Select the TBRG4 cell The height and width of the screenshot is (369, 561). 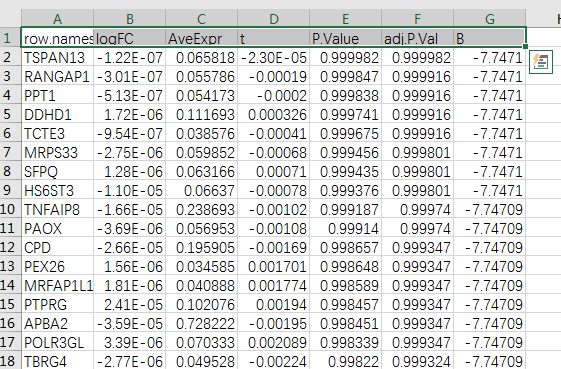[x=57, y=361]
